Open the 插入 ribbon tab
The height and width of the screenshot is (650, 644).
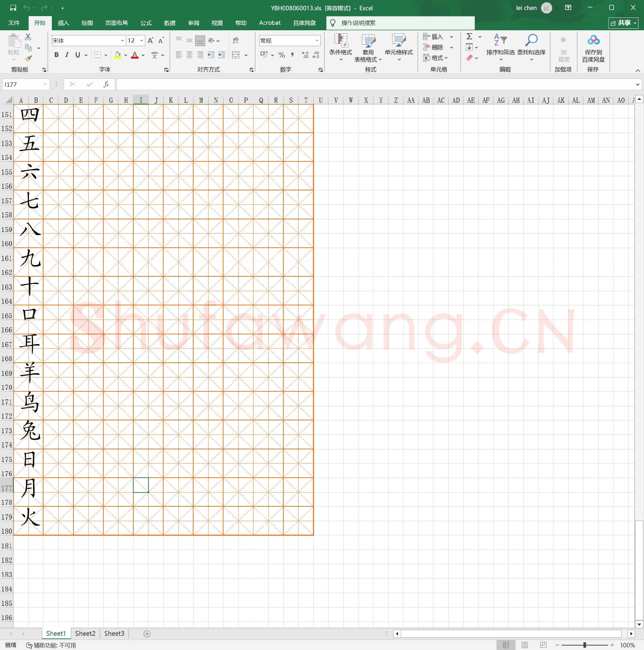click(63, 23)
